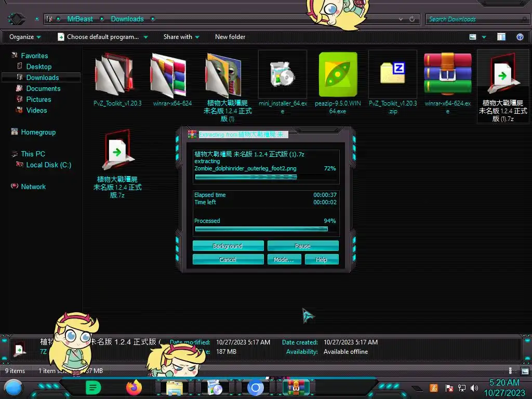The width and height of the screenshot is (532, 399).
Task: Expand the view options dropdown arrow
Action: pos(484,37)
